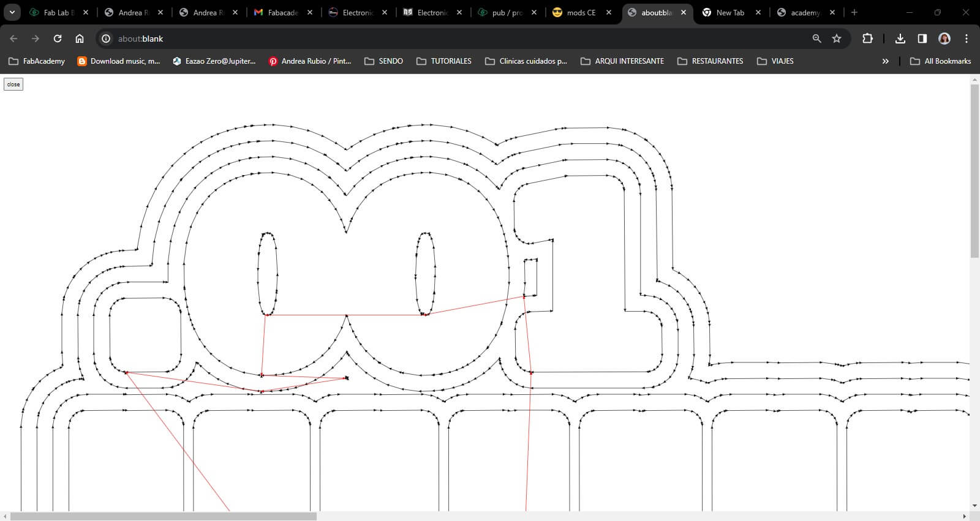Switch to the Fabacademy Gmail tab
Image resolution: width=980 pixels, height=521 pixels.
pos(284,12)
